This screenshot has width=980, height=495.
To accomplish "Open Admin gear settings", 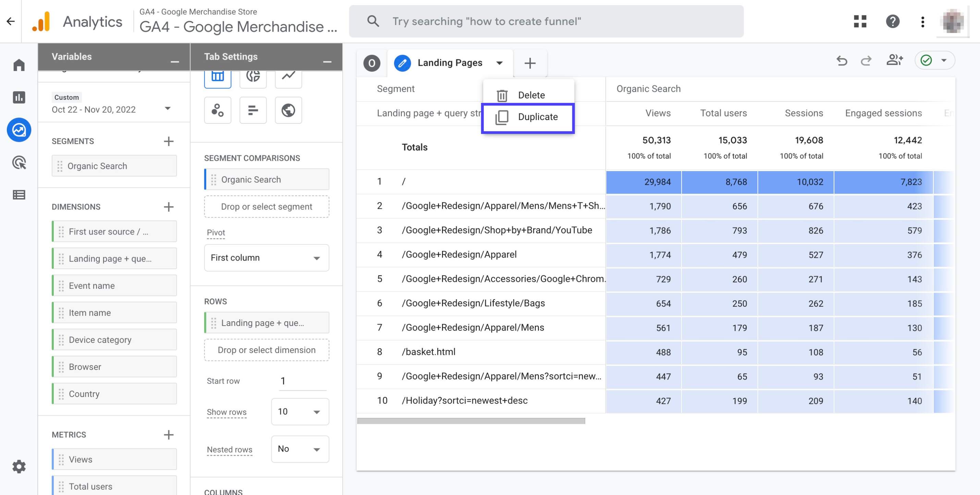I will coord(19,467).
